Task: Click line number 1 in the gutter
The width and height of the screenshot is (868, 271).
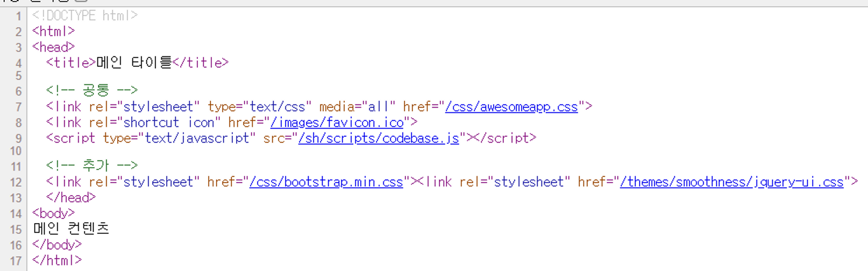Action: tap(18, 16)
